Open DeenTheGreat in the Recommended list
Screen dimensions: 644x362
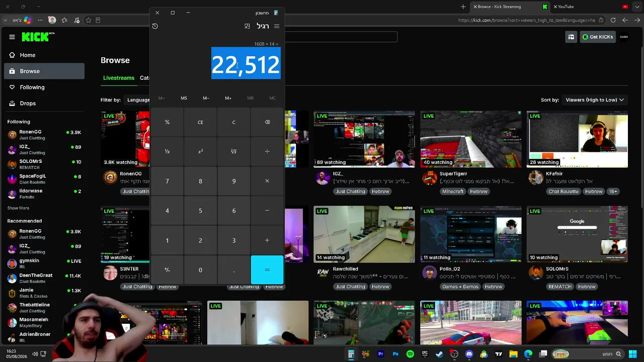[x=44, y=278]
